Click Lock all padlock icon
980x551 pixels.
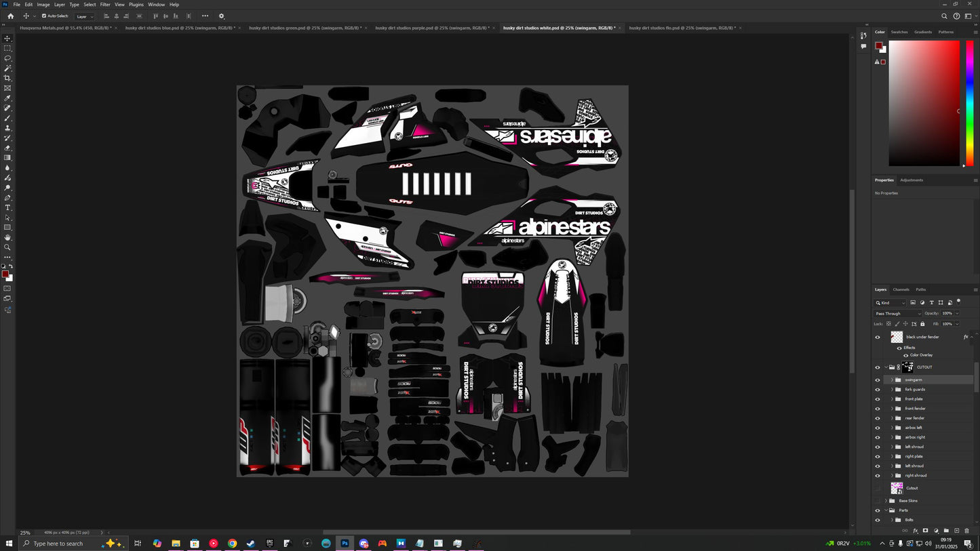922,324
